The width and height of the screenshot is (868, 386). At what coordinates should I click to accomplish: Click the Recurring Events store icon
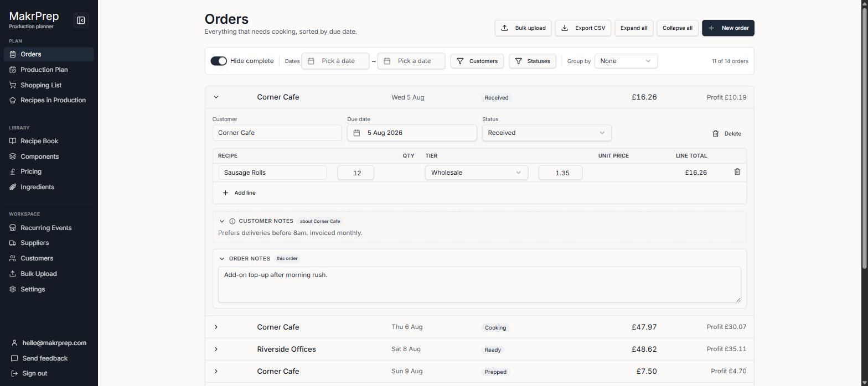click(13, 228)
